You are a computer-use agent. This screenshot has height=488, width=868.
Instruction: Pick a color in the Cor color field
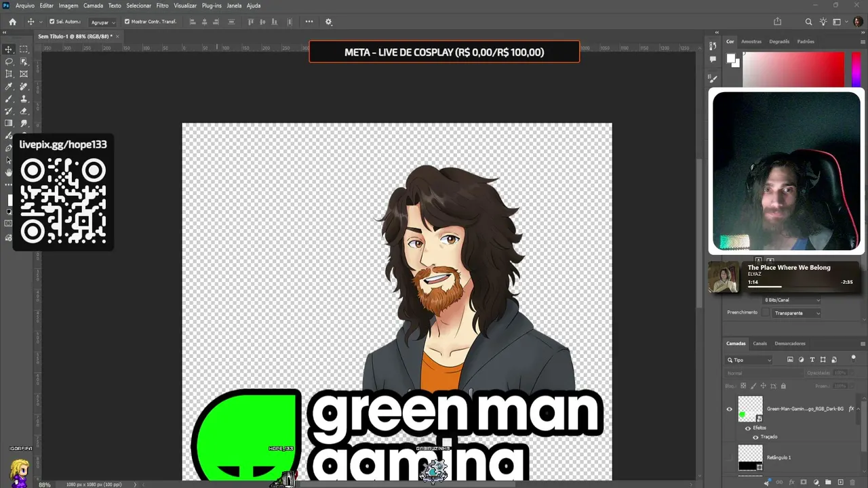click(x=793, y=70)
